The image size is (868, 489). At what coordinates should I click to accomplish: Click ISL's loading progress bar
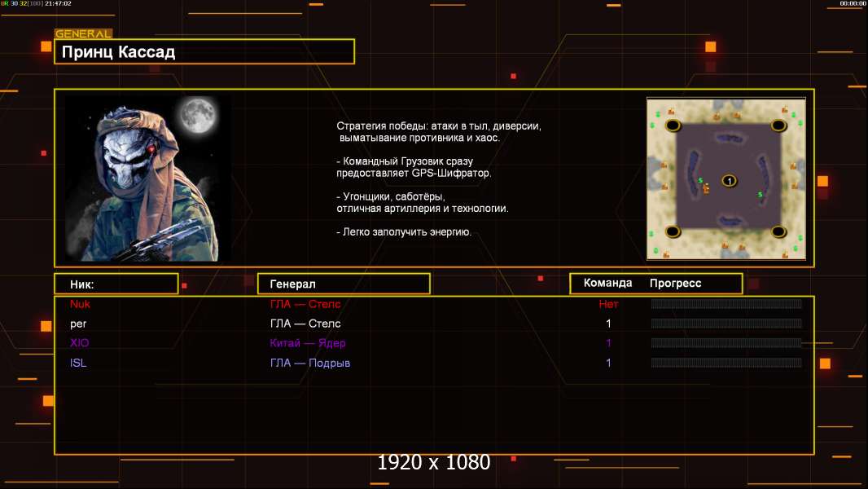pyautogui.click(x=726, y=363)
